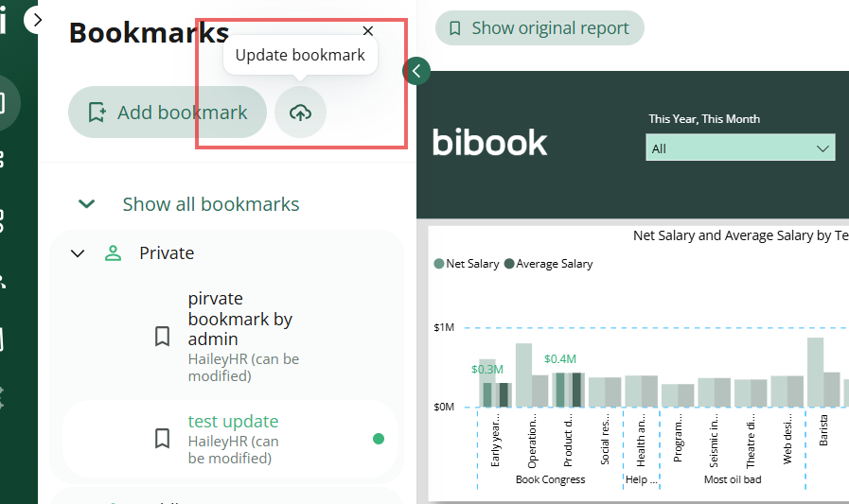This screenshot has width=849, height=504.
Task: Click the bibook logo in the report
Action: [x=490, y=143]
